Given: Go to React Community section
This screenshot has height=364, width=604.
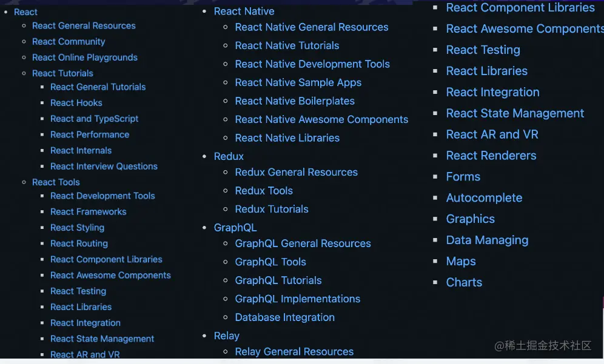Looking at the screenshot, I should click(x=69, y=42).
